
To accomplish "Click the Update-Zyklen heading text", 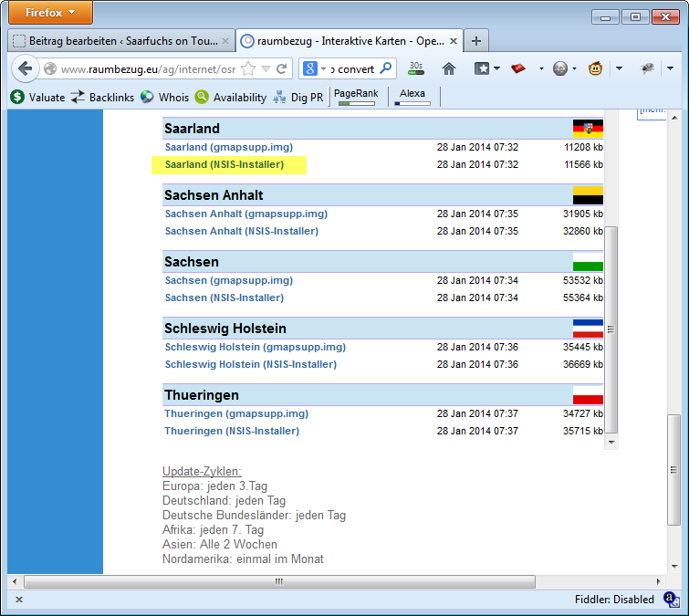I will (x=202, y=472).
